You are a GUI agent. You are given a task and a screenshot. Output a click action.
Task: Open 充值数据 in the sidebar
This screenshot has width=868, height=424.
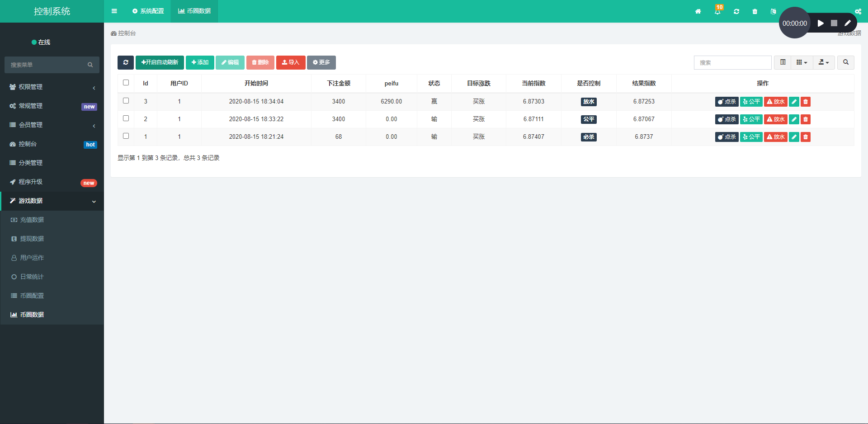pos(32,220)
